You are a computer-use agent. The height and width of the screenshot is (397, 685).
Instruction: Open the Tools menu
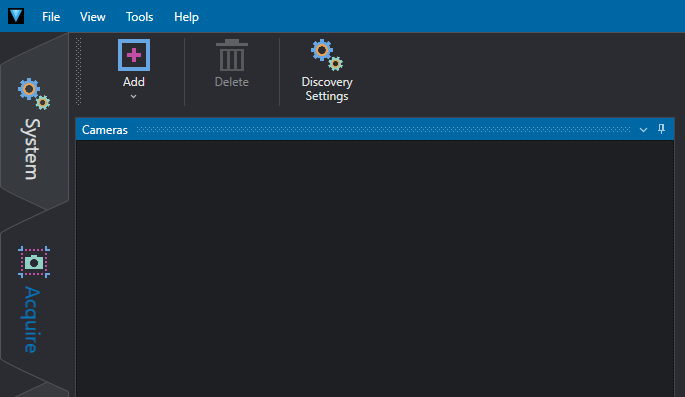139,17
